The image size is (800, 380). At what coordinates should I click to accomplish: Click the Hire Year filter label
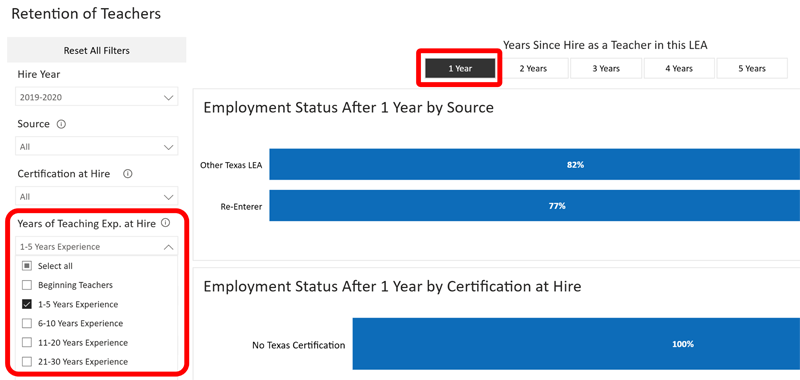39,74
